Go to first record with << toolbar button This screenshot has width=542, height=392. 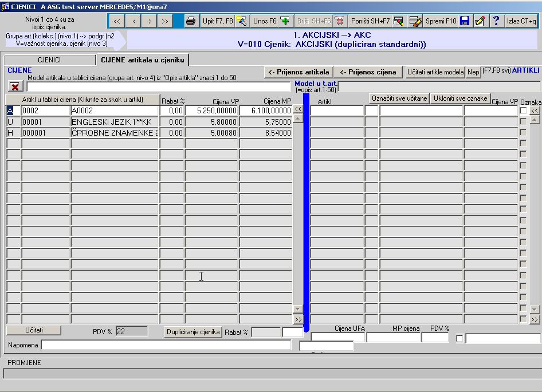(117, 21)
